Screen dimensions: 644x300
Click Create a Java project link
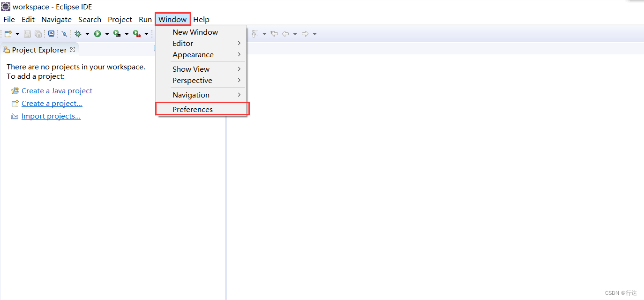57,90
